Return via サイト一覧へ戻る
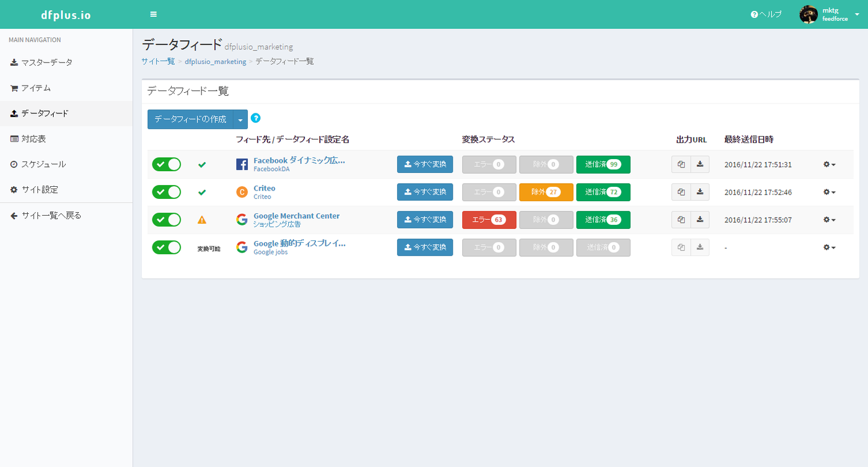The image size is (868, 467). (x=66, y=215)
